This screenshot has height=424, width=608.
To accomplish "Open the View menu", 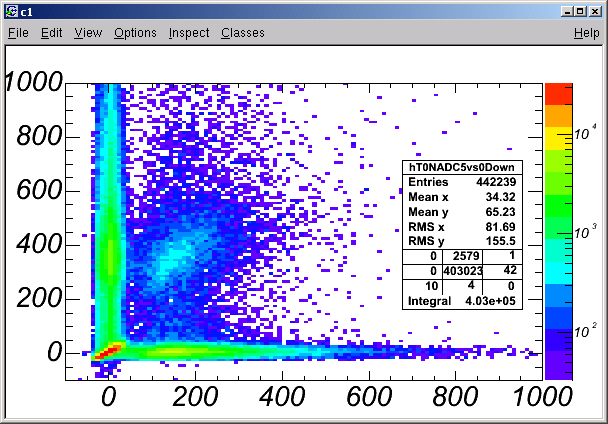I will tap(88, 33).
